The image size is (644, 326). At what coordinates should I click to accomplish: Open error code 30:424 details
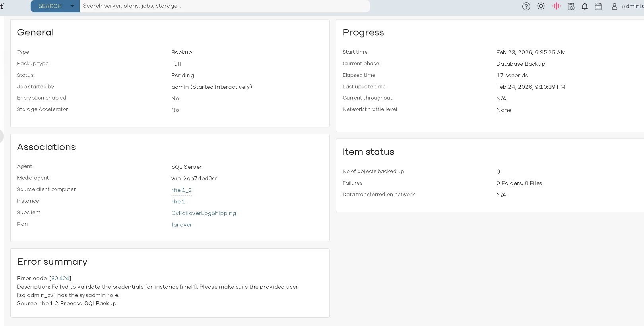[x=60, y=279]
